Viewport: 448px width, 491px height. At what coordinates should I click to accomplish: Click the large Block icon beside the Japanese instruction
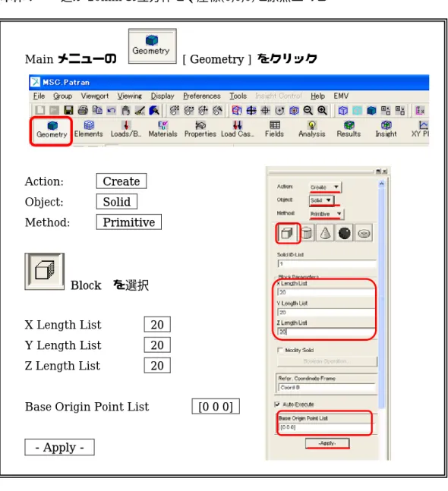pyautogui.click(x=45, y=271)
